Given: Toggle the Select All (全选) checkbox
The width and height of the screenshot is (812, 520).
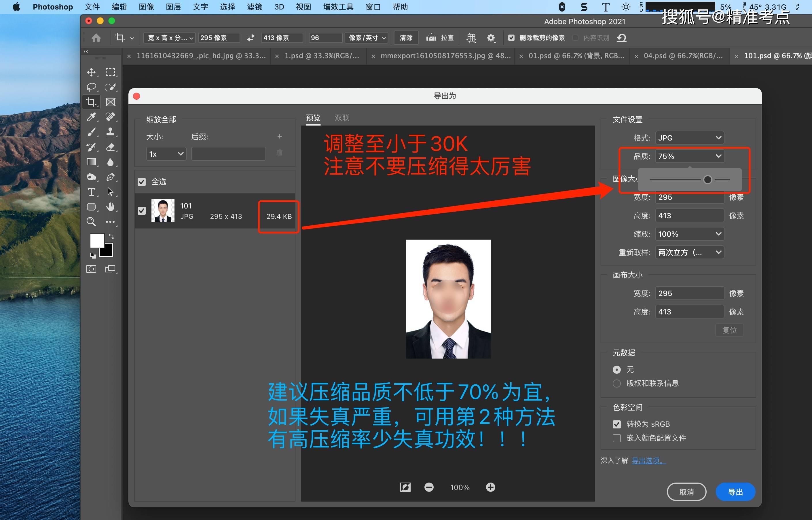Looking at the screenshot, I should (x=142, y=182).
